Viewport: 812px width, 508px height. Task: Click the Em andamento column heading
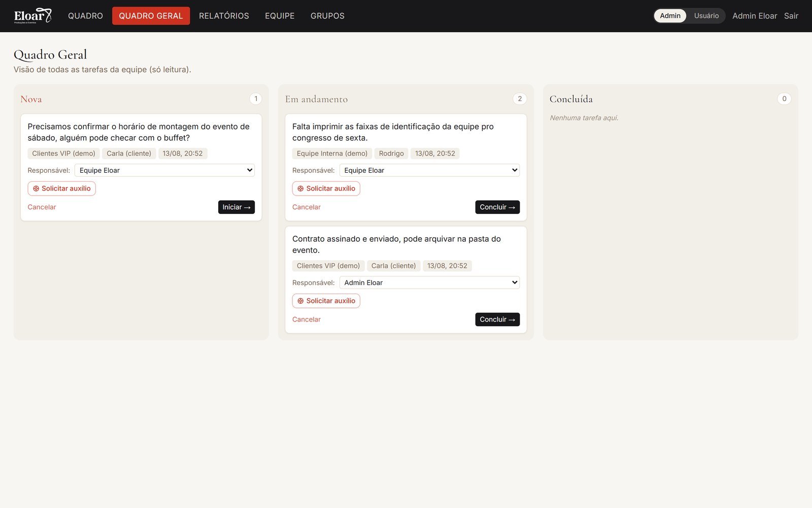(316, 99)
